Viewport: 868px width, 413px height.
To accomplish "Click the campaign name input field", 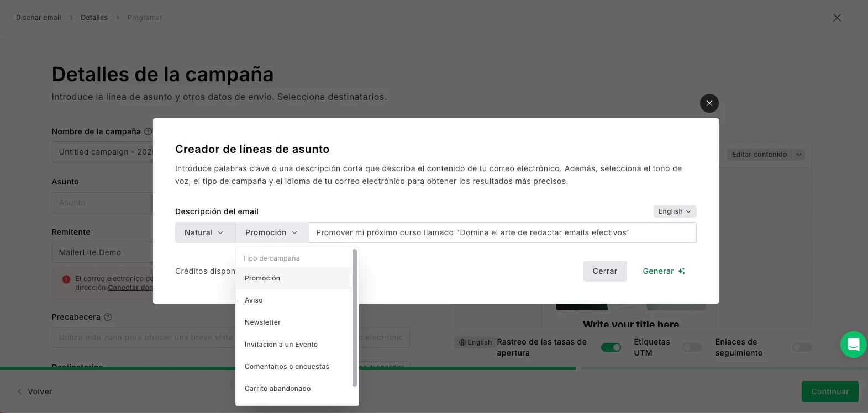I will click(102, 152).
